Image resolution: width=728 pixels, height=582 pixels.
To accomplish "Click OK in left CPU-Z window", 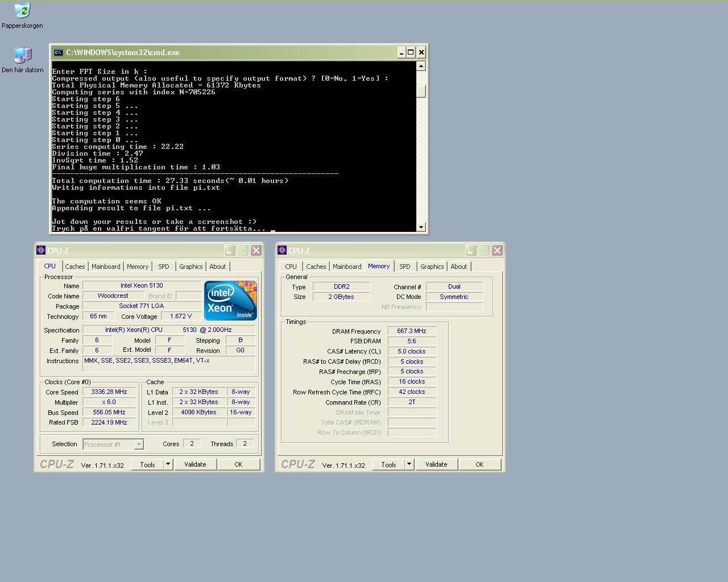I will [x=238, y=464].
